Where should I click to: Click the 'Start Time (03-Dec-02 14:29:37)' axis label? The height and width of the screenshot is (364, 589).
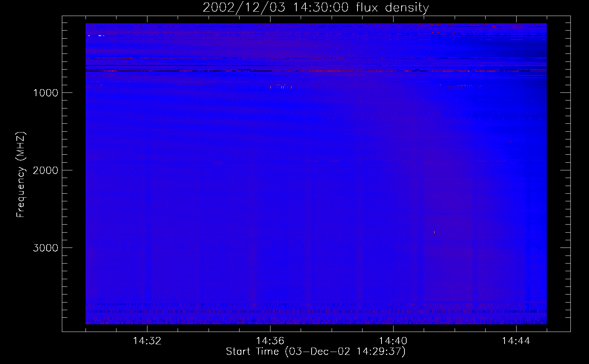(316, 352)
